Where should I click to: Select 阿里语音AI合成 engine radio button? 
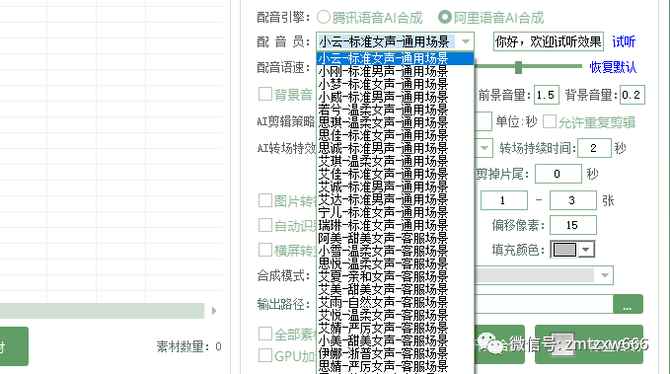pos(445,17)
